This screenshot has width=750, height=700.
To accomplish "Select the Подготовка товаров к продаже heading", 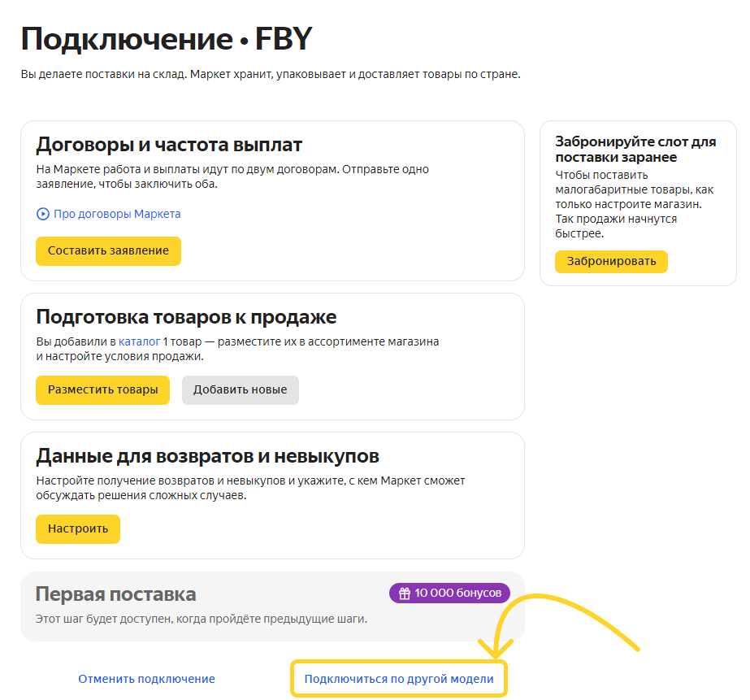I will coord(186,317).
